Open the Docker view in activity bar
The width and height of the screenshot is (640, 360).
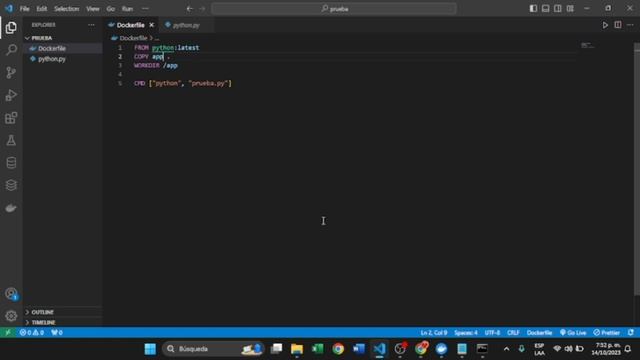[11, 208]
